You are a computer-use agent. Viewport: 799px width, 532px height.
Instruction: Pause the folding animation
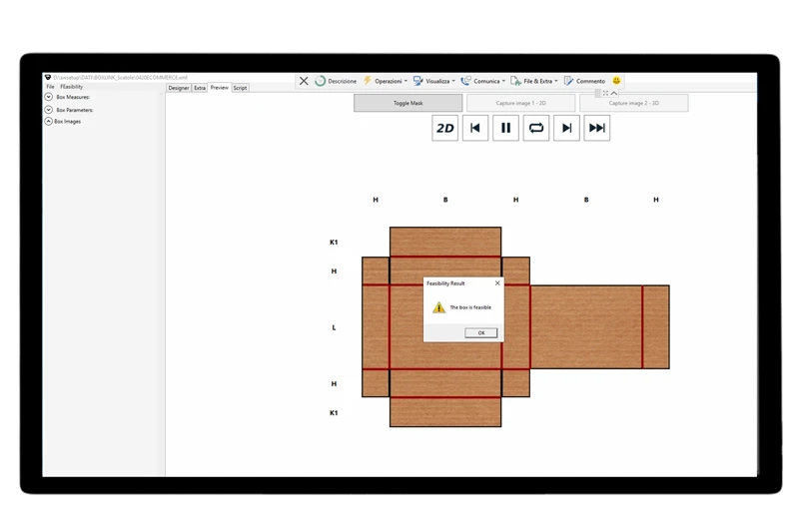point(505,128)
